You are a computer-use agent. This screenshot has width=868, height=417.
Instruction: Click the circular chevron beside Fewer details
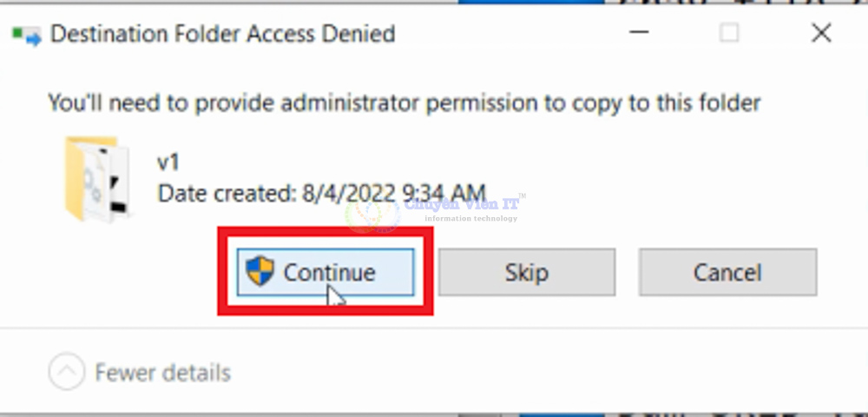point(67,373)
